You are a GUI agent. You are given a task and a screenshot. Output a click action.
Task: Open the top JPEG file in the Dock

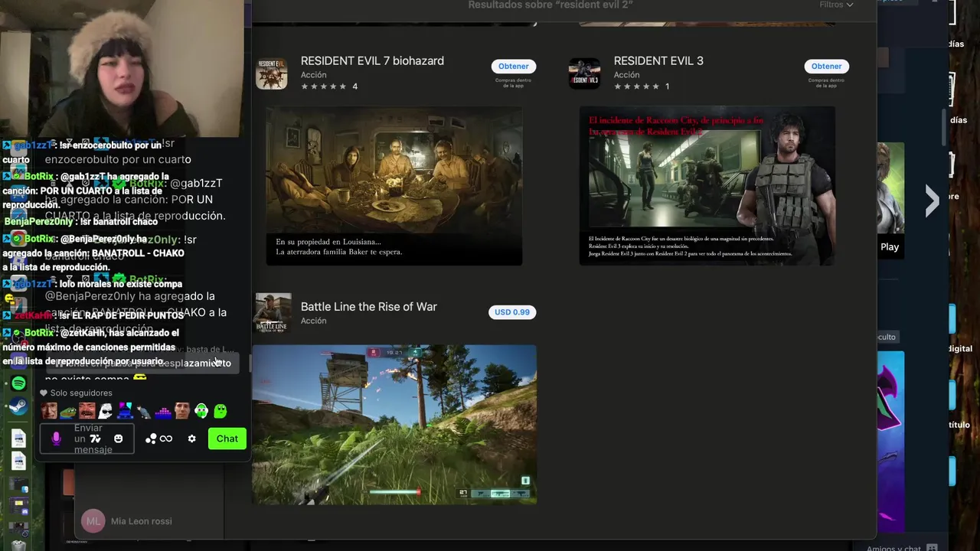click(18, 439)
